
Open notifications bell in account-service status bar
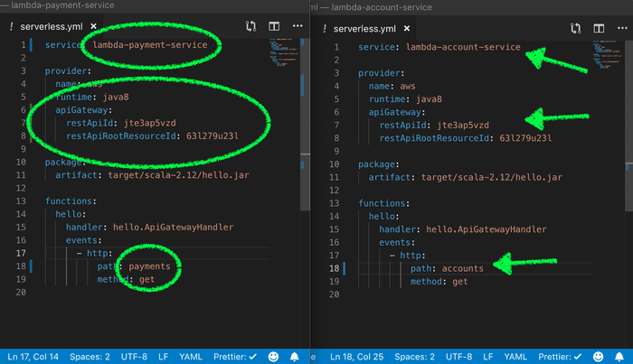619,357
